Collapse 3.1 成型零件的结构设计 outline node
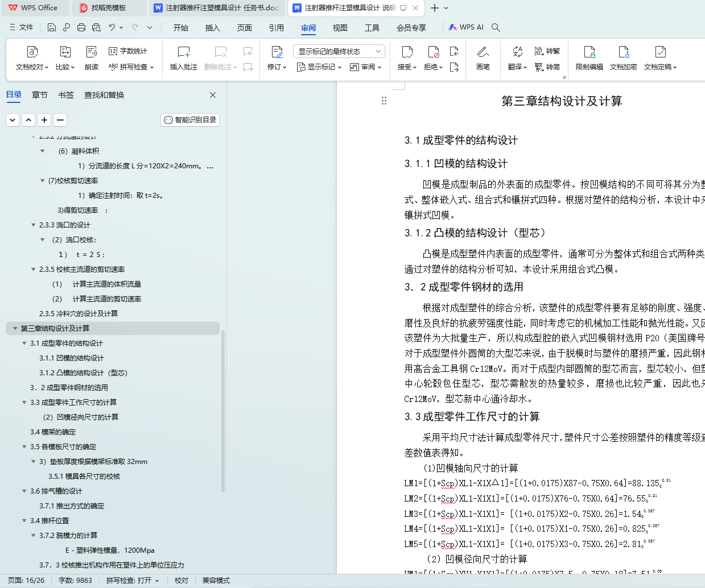 tap(24, 343)
